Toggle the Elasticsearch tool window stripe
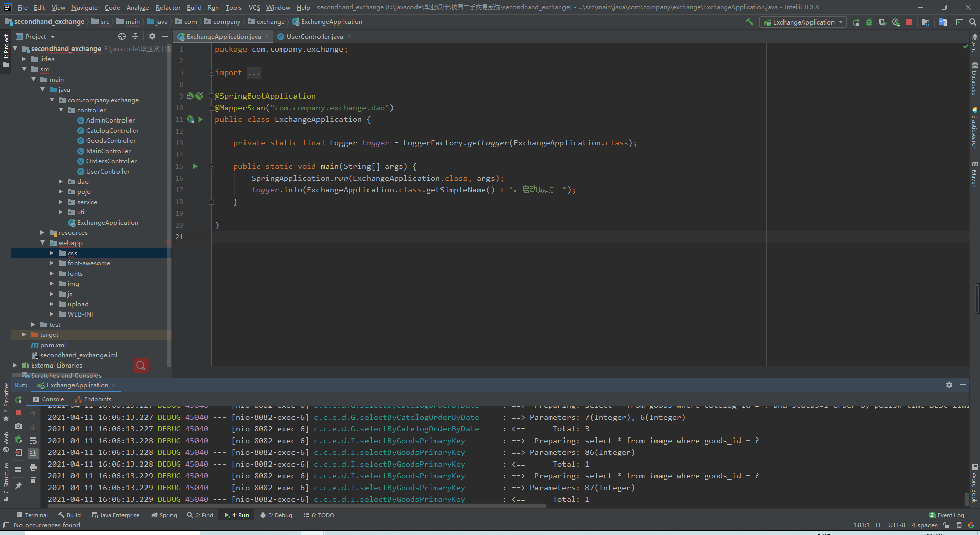This screenshot has width=980, height=535. click(974, 128)
